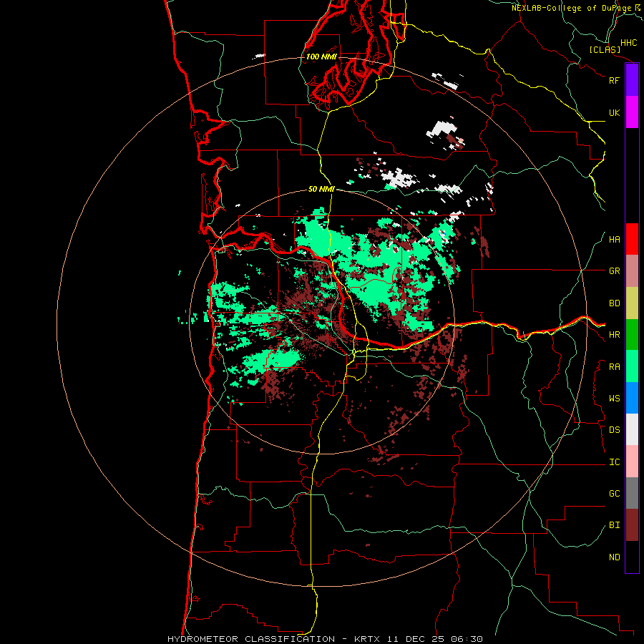Click the BI brown legend swatch

tap(632, 525)
